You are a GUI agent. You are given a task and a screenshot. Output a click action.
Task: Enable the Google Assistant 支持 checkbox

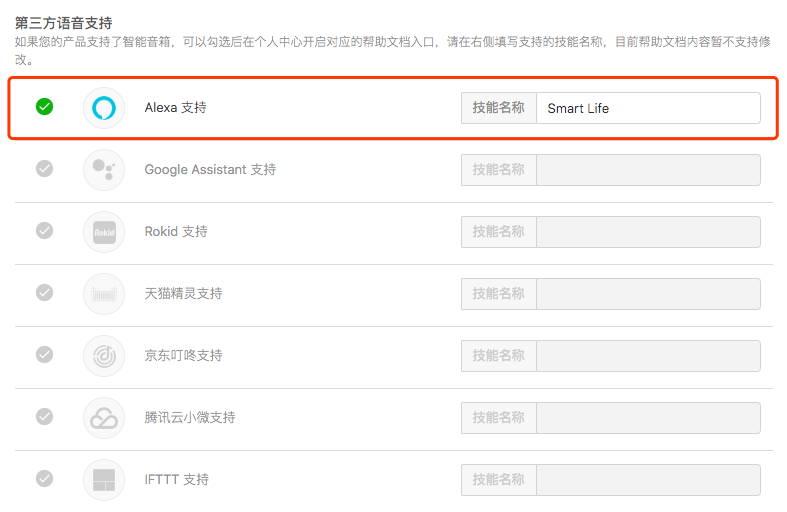[x=45, y=169]
